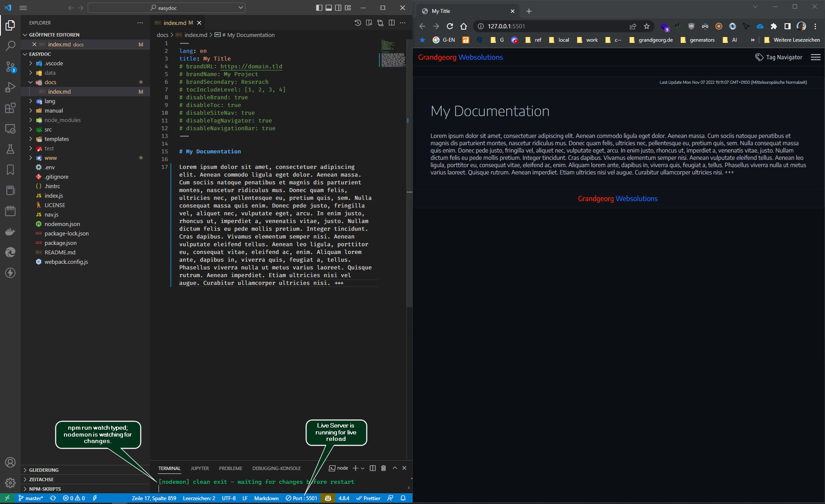Synchronize changes in status bar
825x504 pixels.
[53, 498]
